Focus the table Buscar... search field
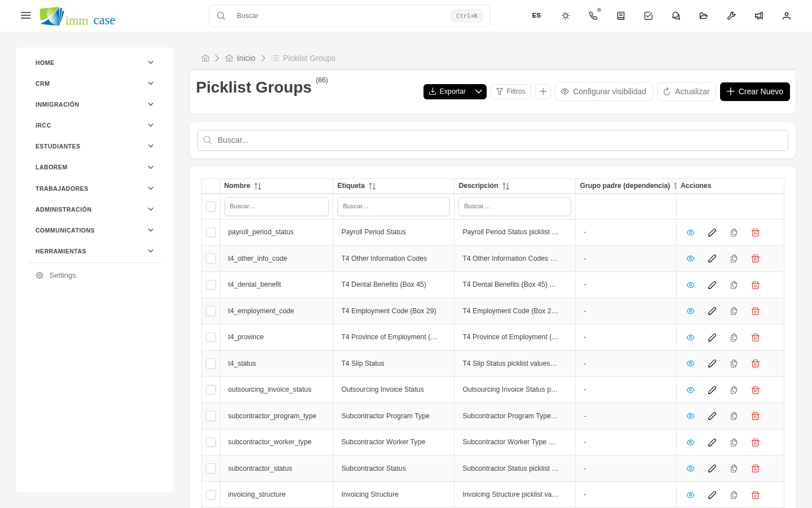812x508 pixels. click(493, 140)
